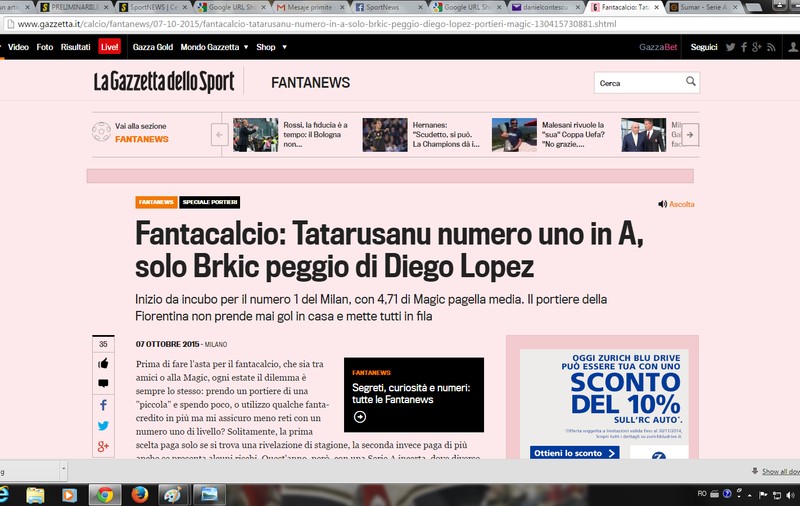Open Gazza Gold menu item

[x=153, y=47]
